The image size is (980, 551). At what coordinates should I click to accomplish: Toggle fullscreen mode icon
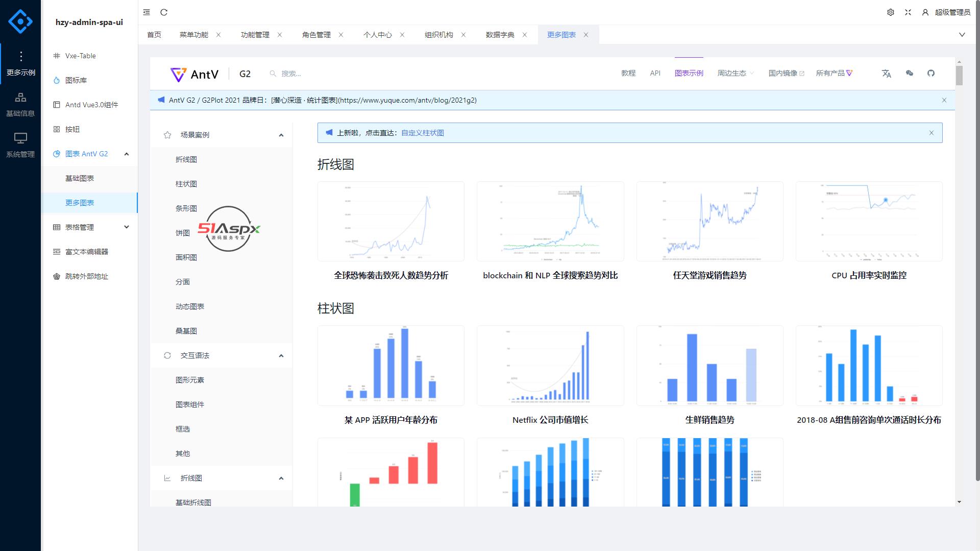tap(908, 12)
